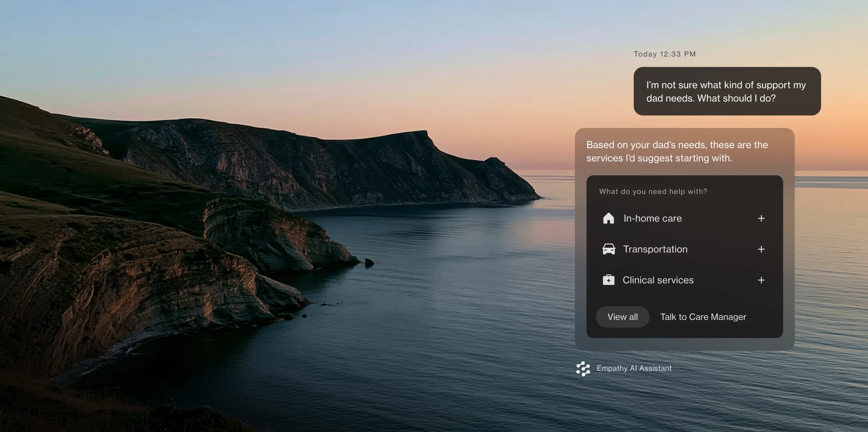This screenshot has width=868, height=432.
Task: Click the medical kit icon for Clinical services
Action: (x=608, y=280)
